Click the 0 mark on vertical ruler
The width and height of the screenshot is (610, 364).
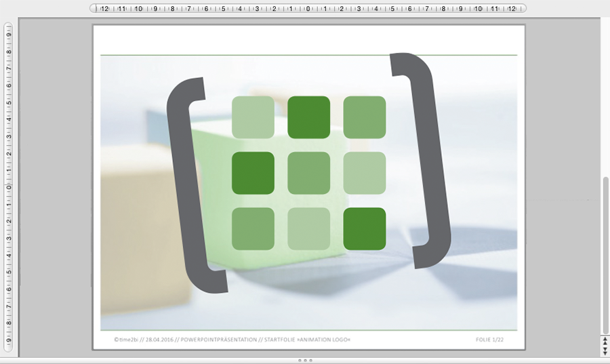point(8,186)
